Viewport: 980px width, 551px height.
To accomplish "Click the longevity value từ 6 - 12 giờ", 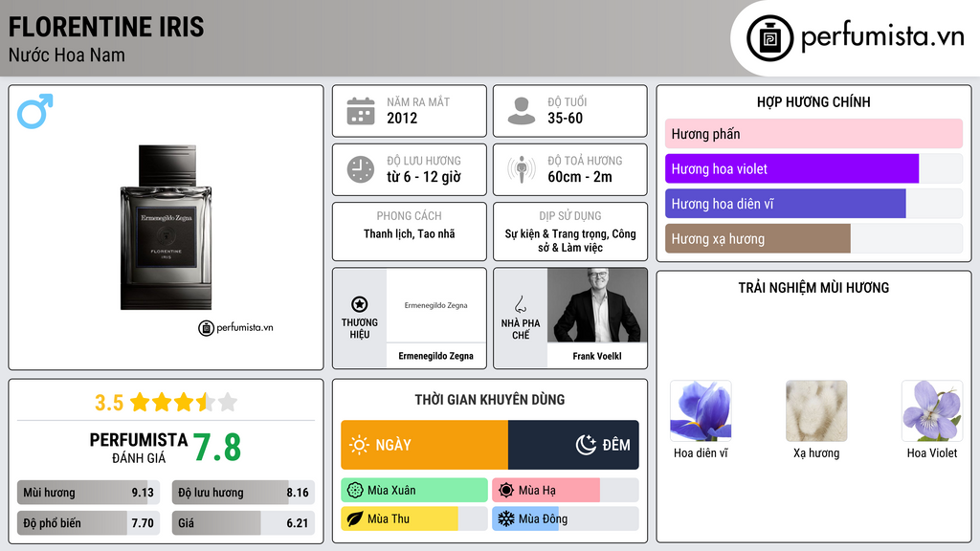I will pos(424,177).
